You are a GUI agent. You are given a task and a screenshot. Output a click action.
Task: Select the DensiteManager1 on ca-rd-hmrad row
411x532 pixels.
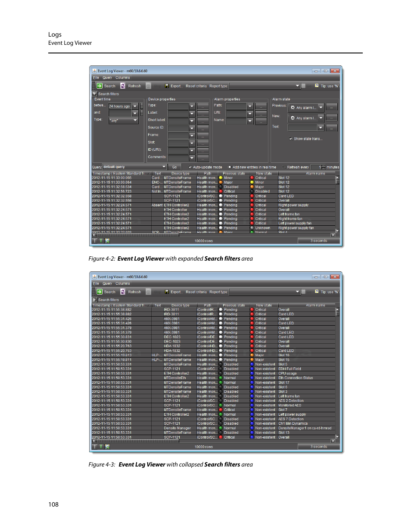pos(214,428)
